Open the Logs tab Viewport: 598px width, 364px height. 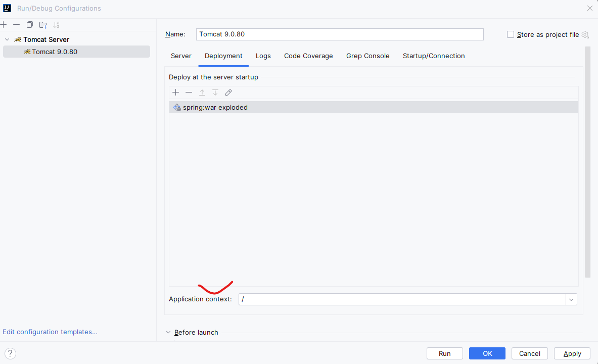(x=263, y=56)
